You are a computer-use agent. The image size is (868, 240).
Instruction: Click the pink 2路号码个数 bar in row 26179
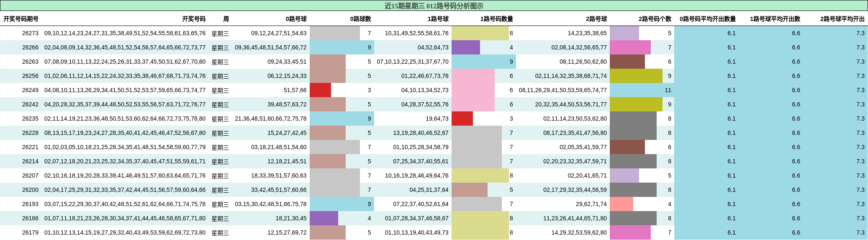[630, 232]
